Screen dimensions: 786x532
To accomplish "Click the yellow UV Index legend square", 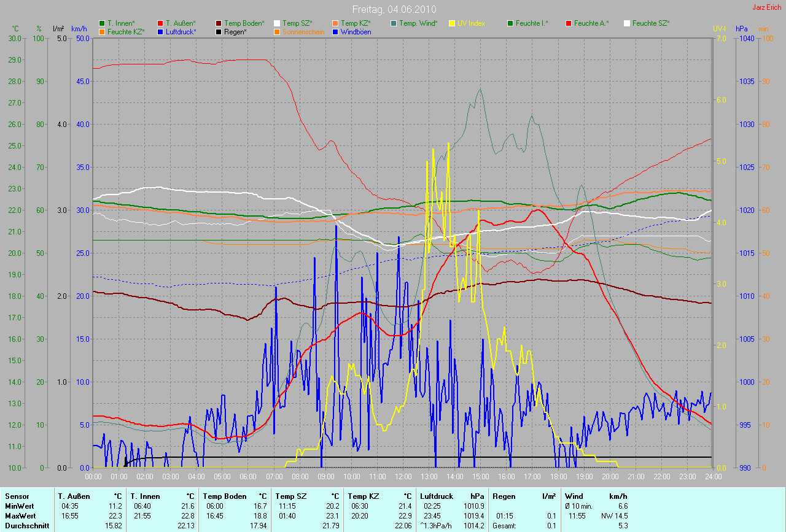I will tap(452, 23).
